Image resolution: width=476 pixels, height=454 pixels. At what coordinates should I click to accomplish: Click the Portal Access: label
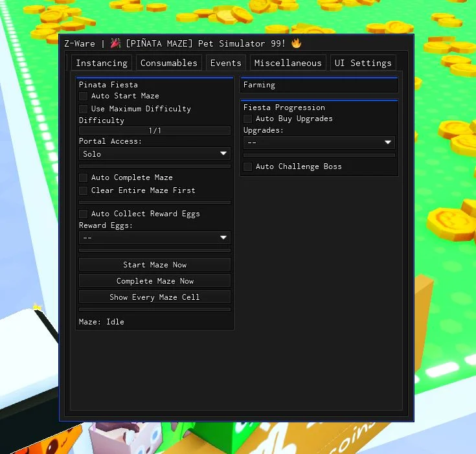pyautogui.click(x=110, y=141)
